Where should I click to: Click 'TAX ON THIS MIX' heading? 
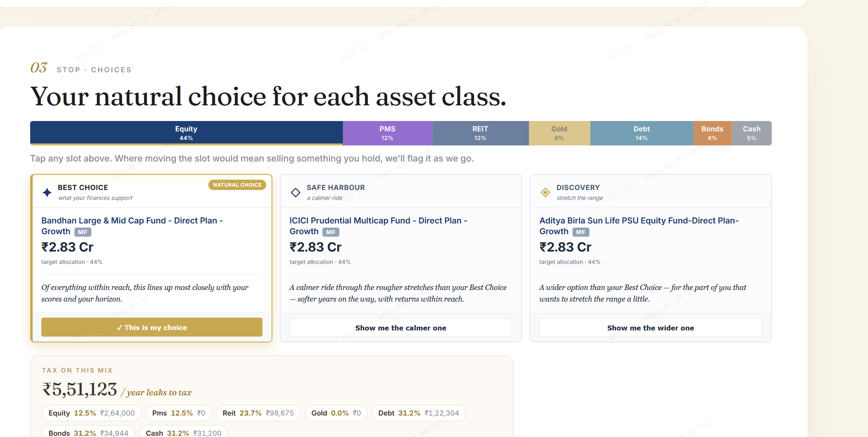(77, 370)
